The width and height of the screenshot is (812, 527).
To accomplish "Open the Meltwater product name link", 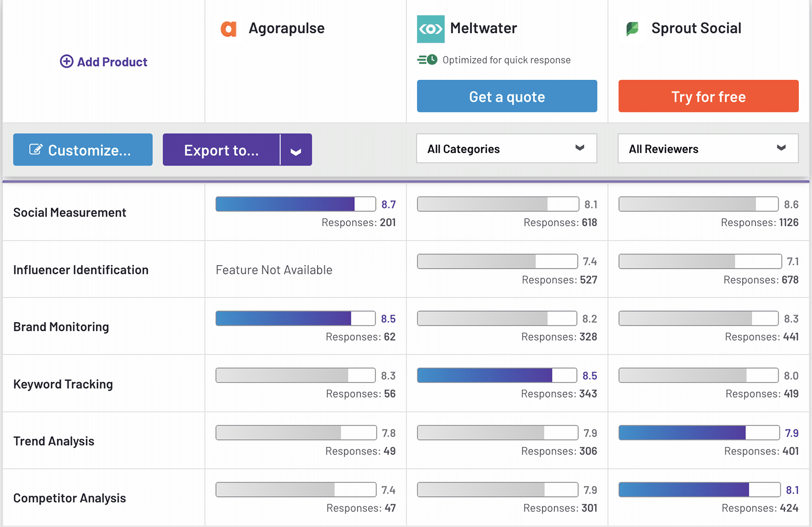I will (483, 28).
